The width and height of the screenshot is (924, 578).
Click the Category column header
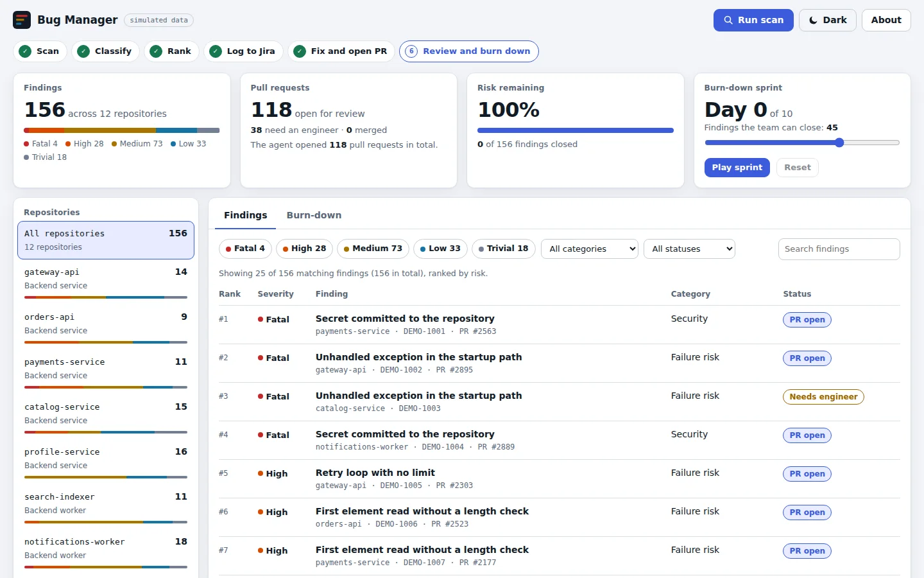pos(690,294)
